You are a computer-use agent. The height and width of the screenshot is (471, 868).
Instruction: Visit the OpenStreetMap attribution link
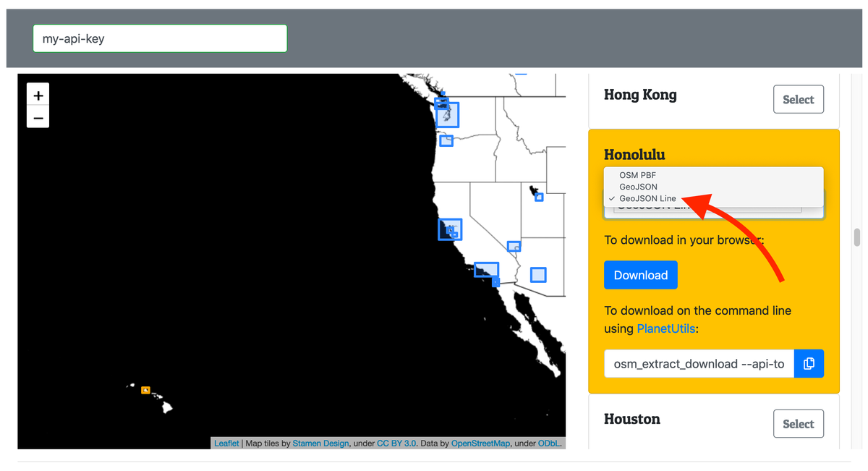tap(480, 443)
